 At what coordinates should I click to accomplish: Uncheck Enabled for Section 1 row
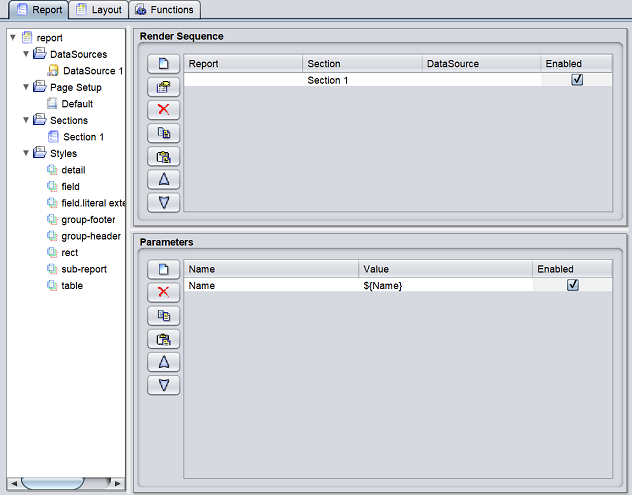577,80
